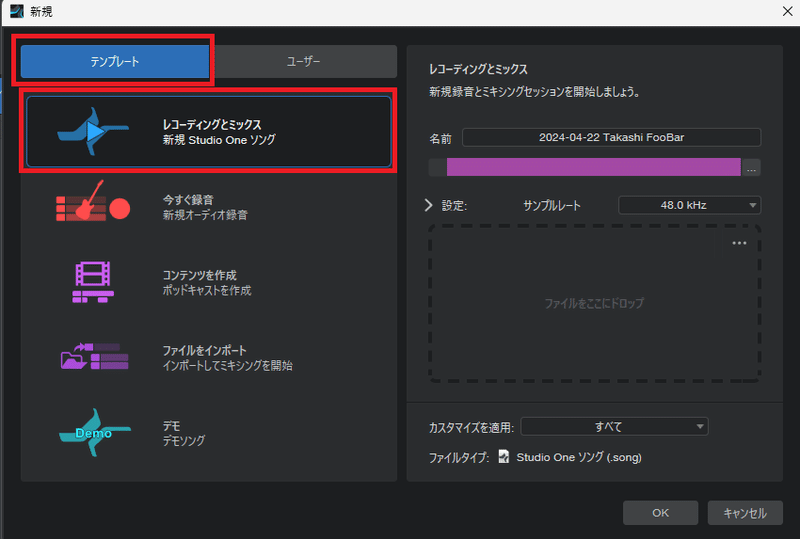The image size is (800, 539).
Task: Click the キャンセル button
Action: (745, 513)
